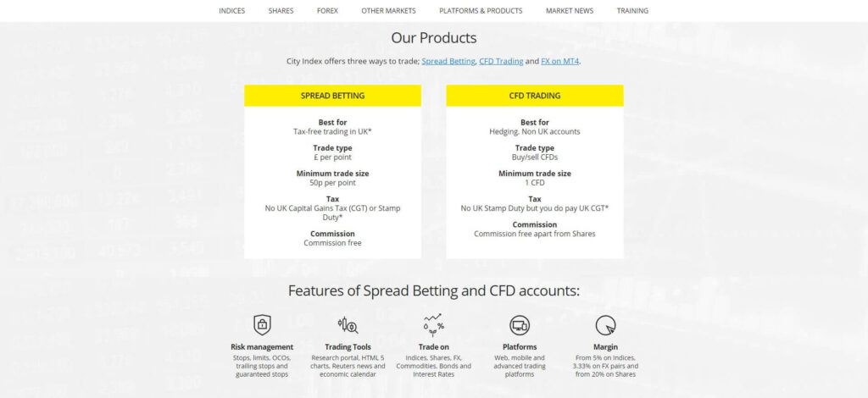Viewport: 868px width, 398px height.
Task: Open the Market News menu
Action: click(x=570, y=11)
